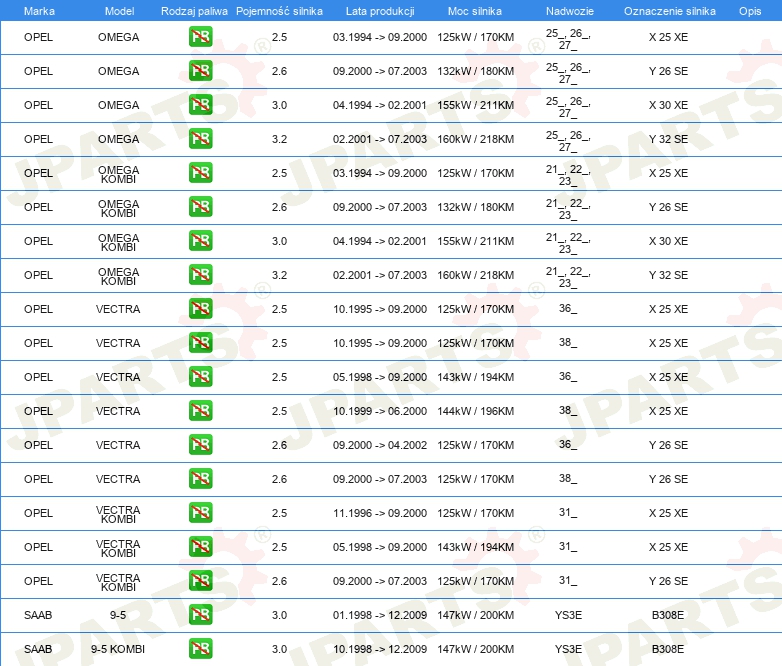Viewport: 782px width, 666px height.
Task: Click the Oznaczenie silnika column header
Action: (x=669, y=11)
